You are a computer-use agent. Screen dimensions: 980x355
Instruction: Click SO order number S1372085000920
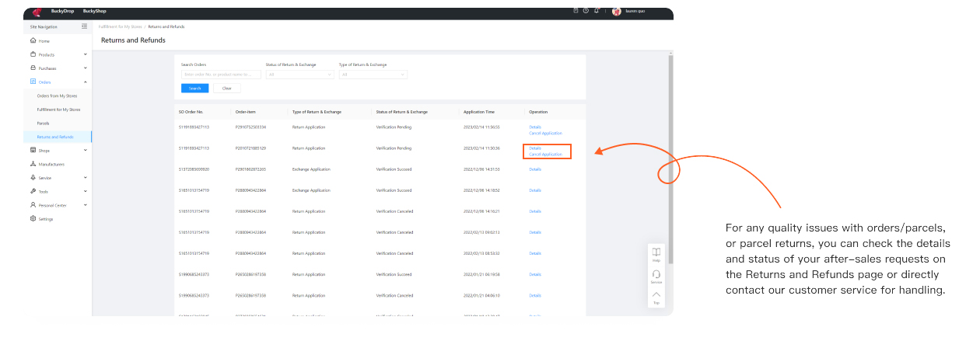(195, 169)
